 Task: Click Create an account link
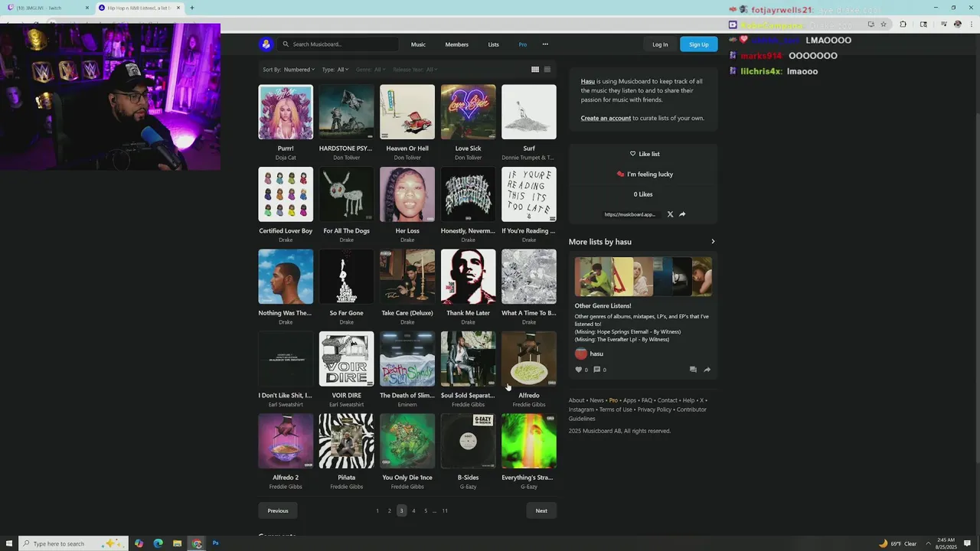click(606, 118)
